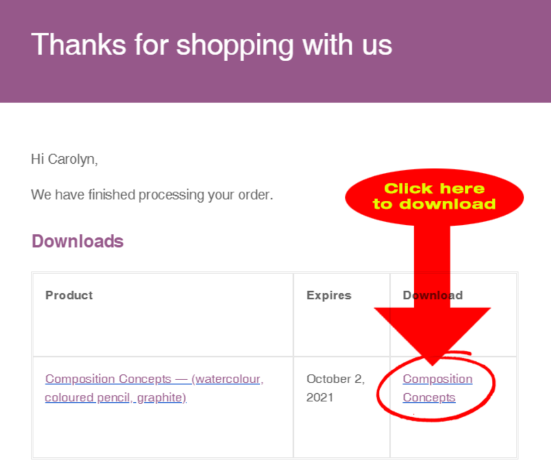Click the word 'graphite)' in product link
The height and width of the screenshot is (475, 551).
[x=162, y=398]
